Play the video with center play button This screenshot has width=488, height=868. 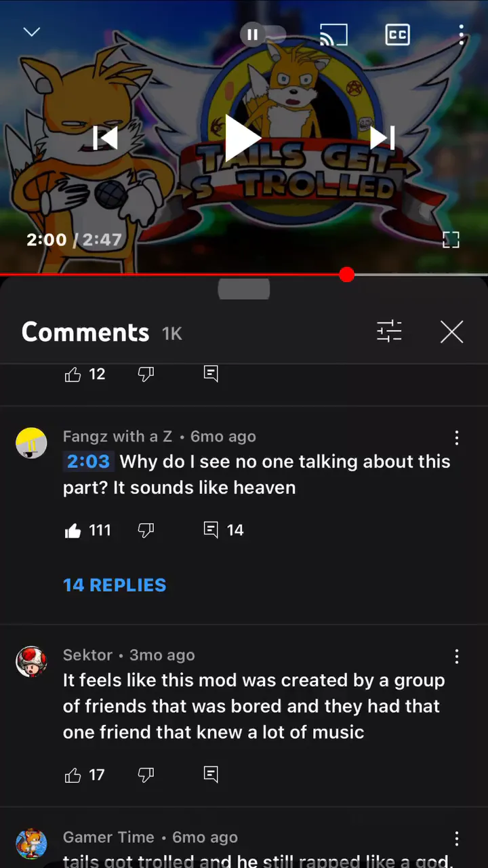(x=243, y=138)
